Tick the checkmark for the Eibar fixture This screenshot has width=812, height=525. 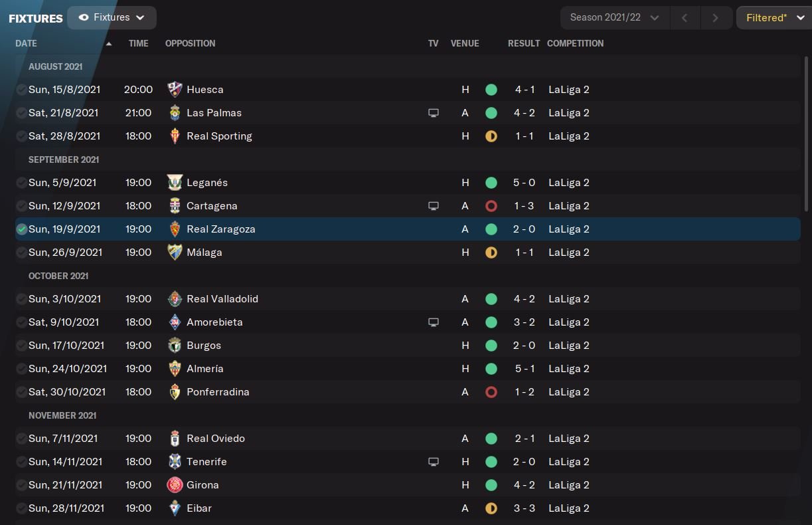(x=22, y=508)
